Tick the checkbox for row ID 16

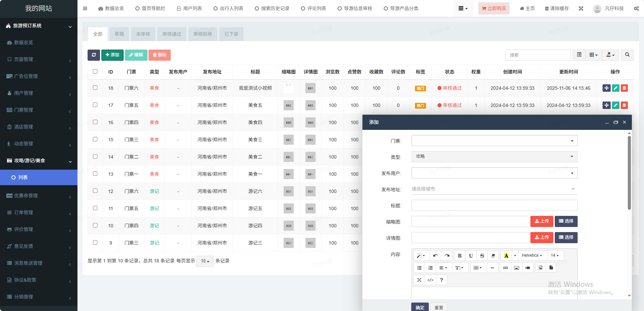95,122
